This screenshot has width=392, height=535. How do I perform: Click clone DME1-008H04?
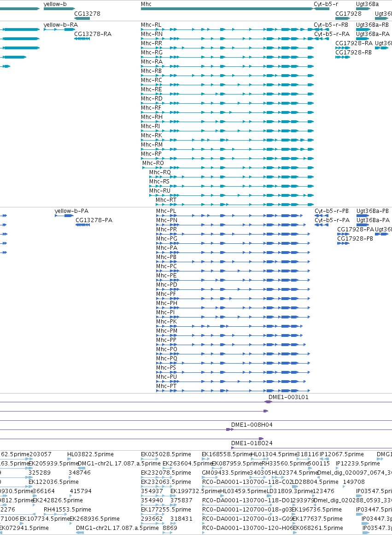pyautogui.click(x=252, y=425)
